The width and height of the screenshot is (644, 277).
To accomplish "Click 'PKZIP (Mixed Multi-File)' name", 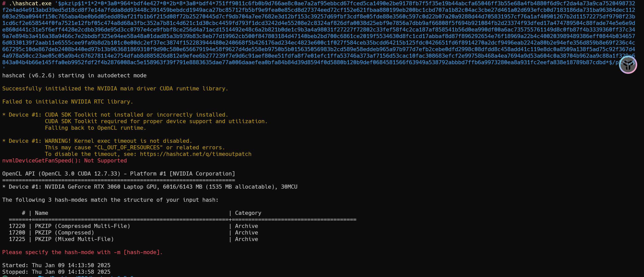I will coord(74,239).
